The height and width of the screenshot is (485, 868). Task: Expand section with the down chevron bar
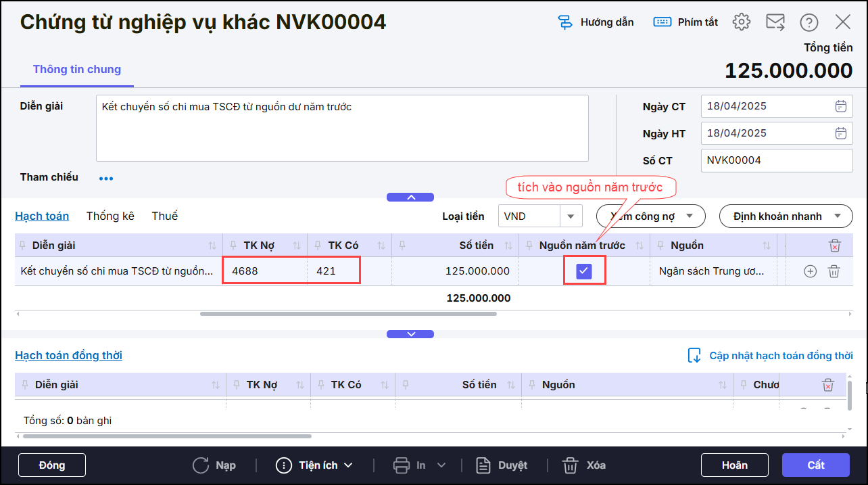tap(410, 334)
